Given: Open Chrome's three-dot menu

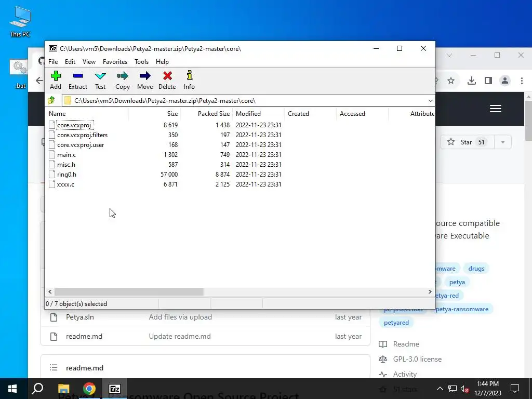Looking at the screenshot, I should [522, 81].
